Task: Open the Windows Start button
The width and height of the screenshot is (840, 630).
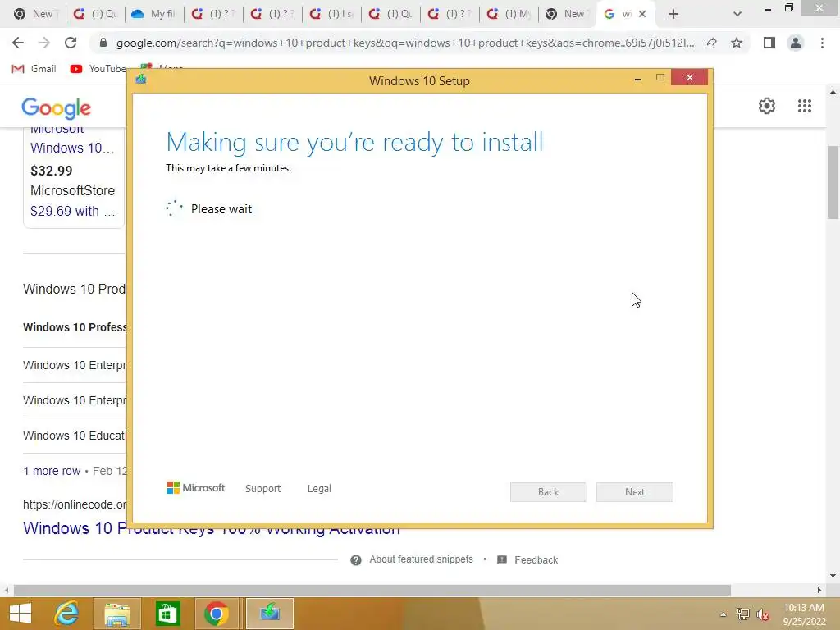Action: [x=21, y=614]
